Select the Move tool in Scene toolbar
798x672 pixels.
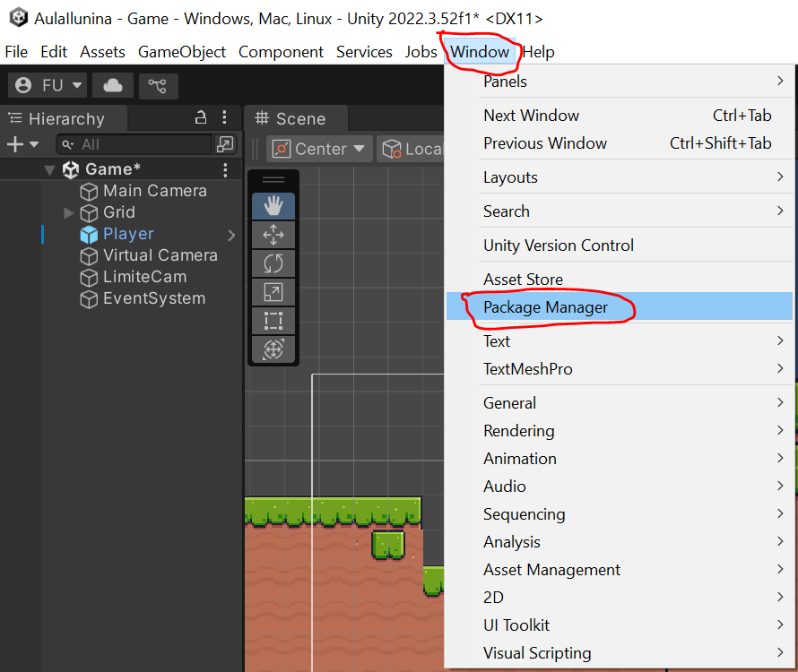273,235
